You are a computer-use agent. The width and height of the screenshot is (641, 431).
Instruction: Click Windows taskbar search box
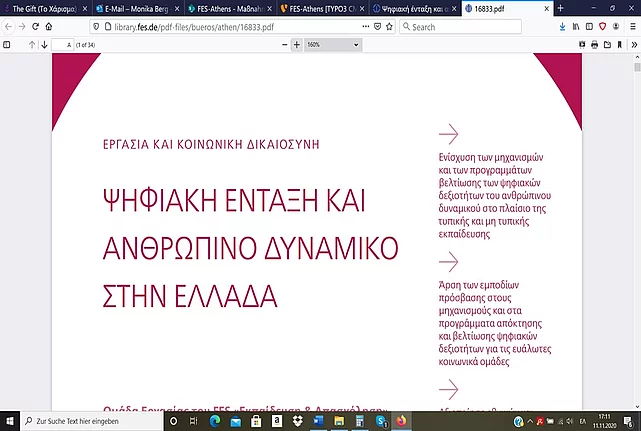coord(92,421)
